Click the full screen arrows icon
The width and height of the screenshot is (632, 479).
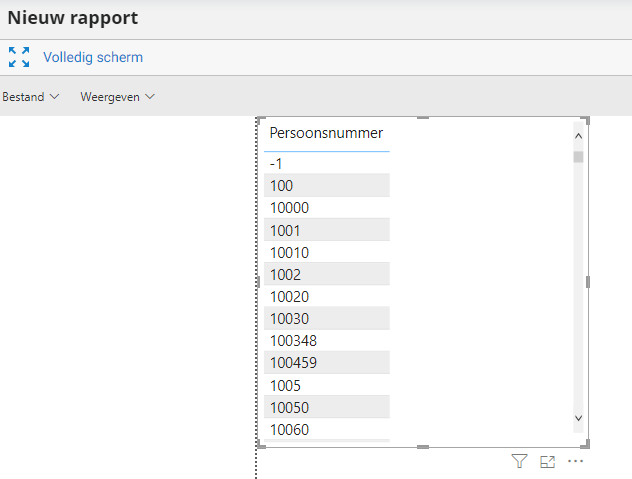pyautogui.click(x=19, y=57)
